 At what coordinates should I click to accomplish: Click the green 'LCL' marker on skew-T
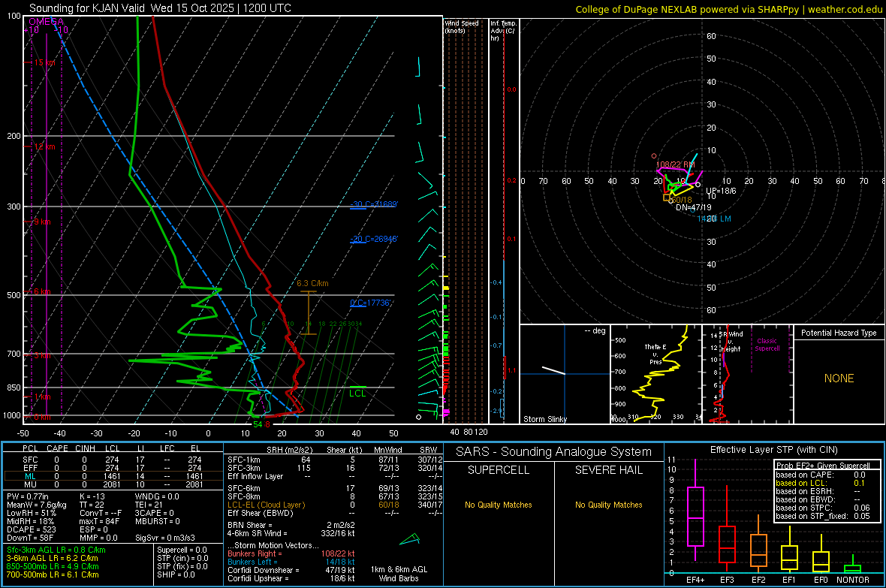(357, 394)
